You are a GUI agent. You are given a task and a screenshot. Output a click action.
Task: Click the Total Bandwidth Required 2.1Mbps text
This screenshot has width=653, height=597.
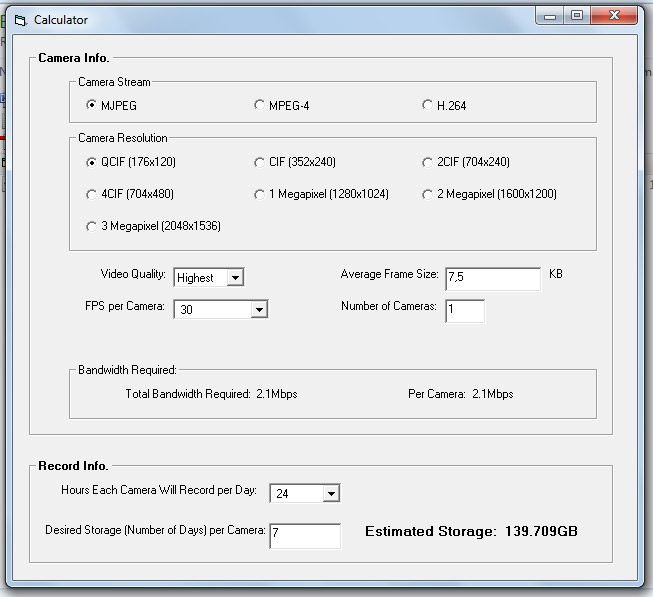(212, 394)
